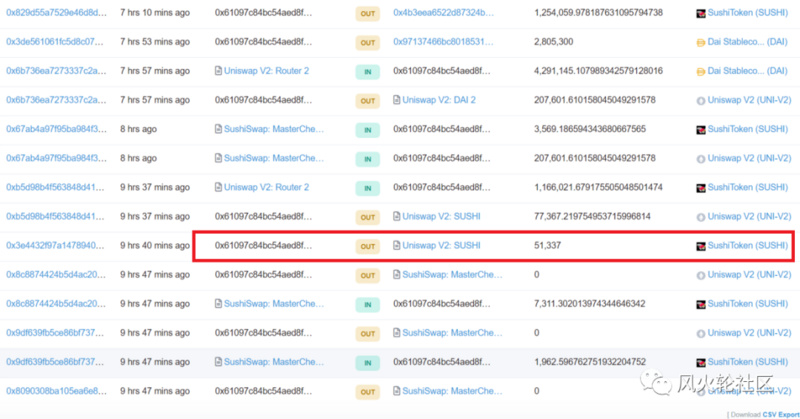Click UNI-V2 icon in 0x8c8874 OUT row
This screenshot has height=419, width=800.
(x=701, y=276)
